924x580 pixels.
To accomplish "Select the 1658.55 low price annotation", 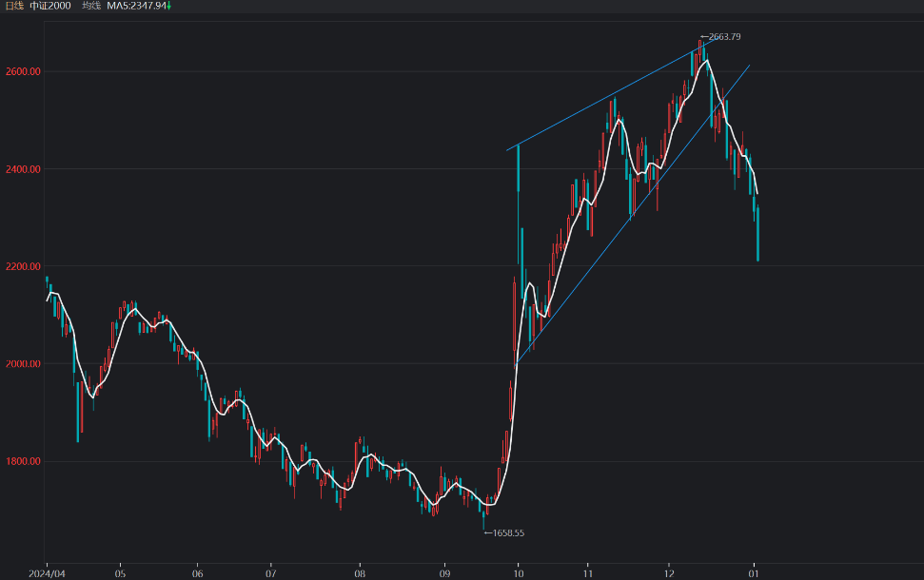I will (508, 532).
